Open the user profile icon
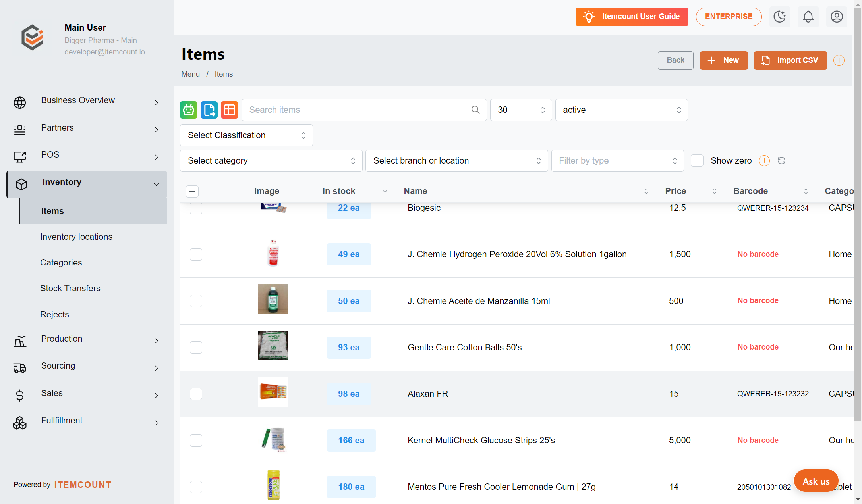Viewport: 862px width, 504px height. [837, 17]
